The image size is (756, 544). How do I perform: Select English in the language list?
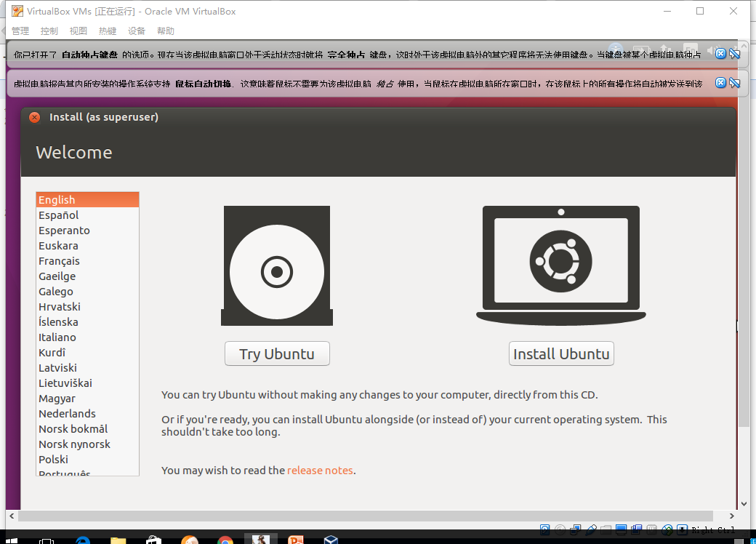(87, 200)
